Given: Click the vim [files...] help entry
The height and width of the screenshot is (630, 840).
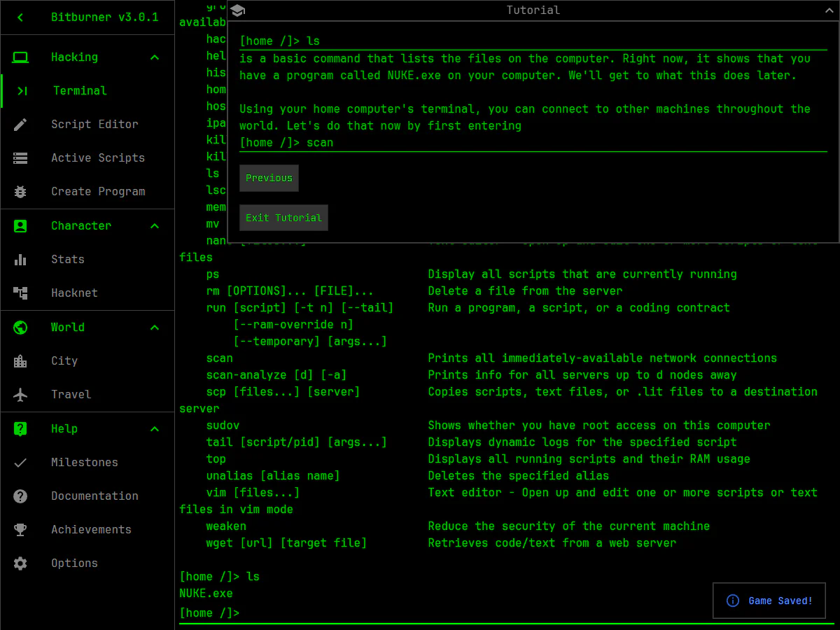Looking at the screenshot, I should 253,493.
